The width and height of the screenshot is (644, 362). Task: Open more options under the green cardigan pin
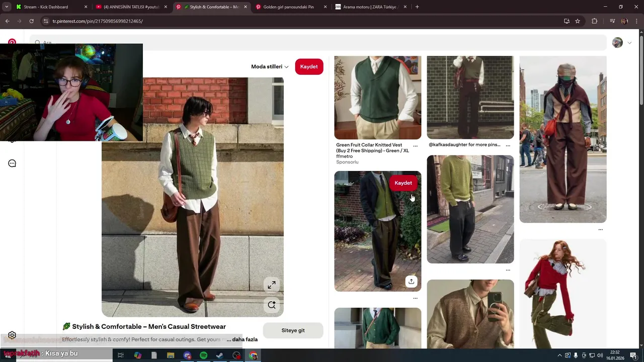coord(415,298)
